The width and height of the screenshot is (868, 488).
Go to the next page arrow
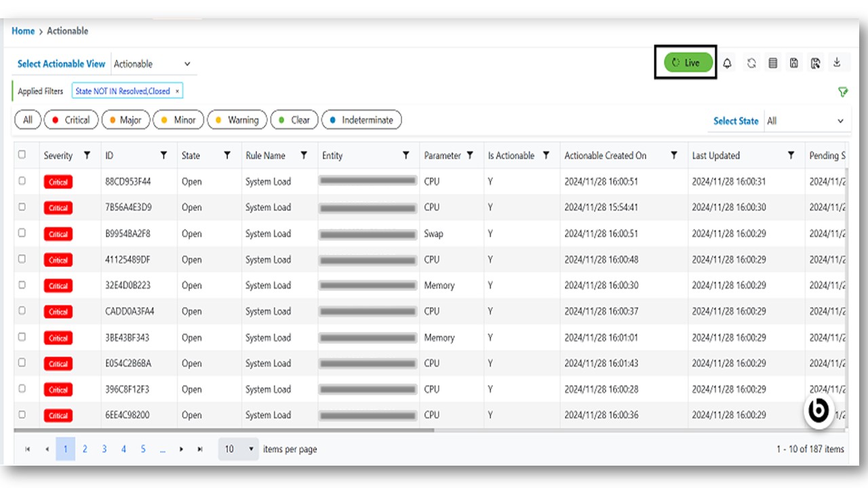(181, 449)
